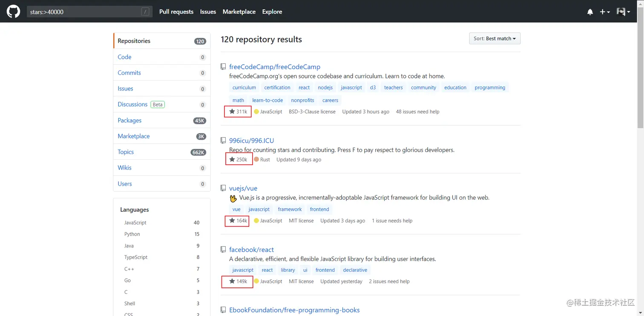
Task: Open the Sort: Best match dropdown
Action: [494, 39]
